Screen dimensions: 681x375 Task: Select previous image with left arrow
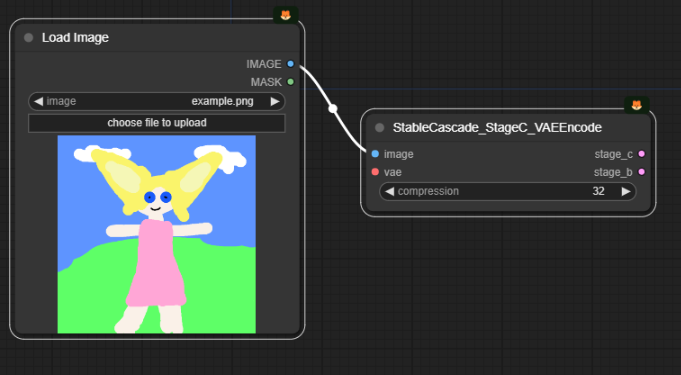pyautogui.click(x=38, y=101)
